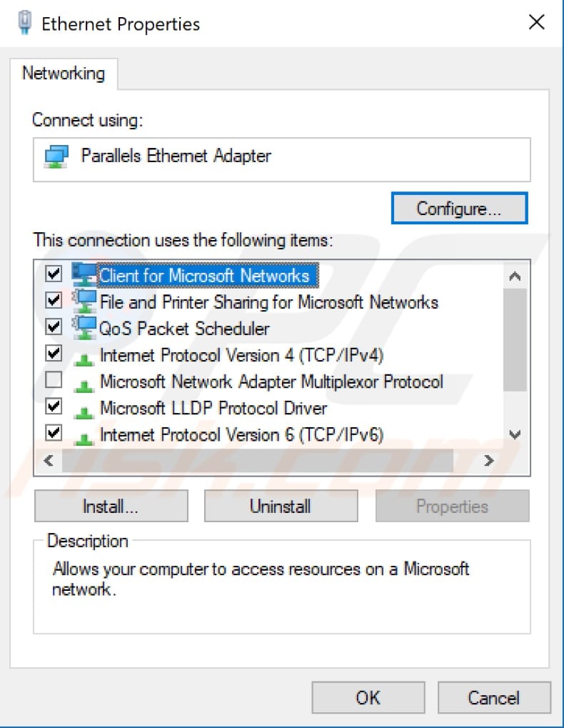The width and height of the screenshot is (564, 728).
Task: Click the Uninstall button
Action: point(281,506)
